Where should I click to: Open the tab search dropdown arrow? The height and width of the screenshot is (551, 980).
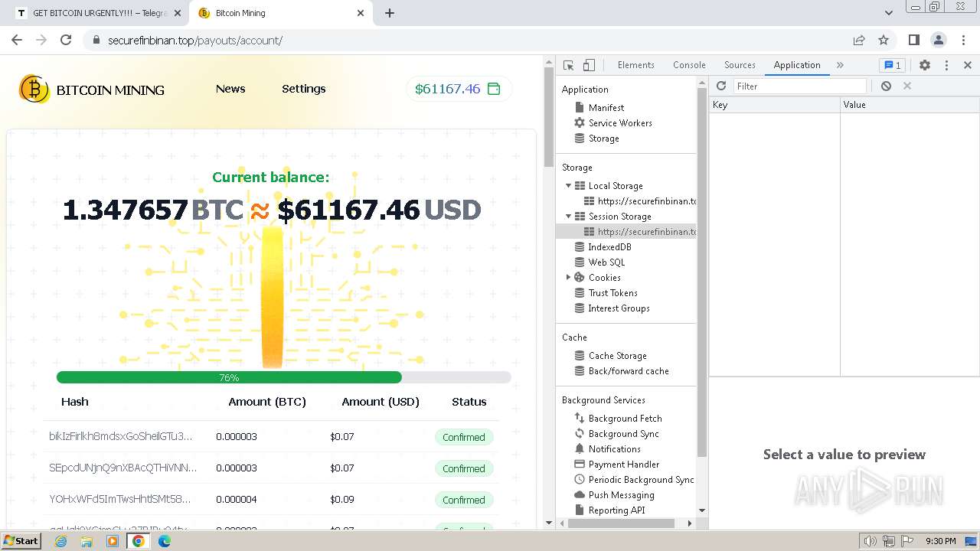pyautogui.click(x=888, y=13)
